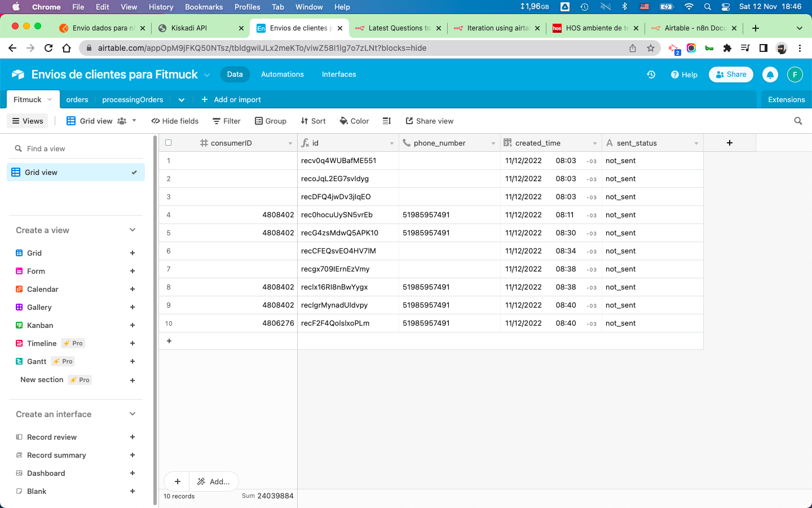Add a Calendar view using its plus icon
Viewport: 812px width, 508px height.
click(x=133, y=289)
